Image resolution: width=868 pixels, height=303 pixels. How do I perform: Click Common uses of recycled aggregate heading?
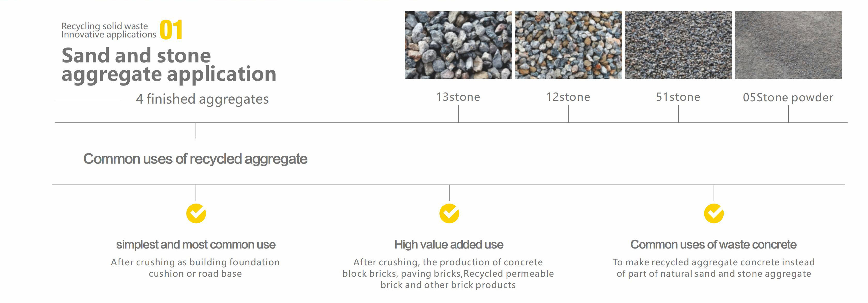pos(196,159)
